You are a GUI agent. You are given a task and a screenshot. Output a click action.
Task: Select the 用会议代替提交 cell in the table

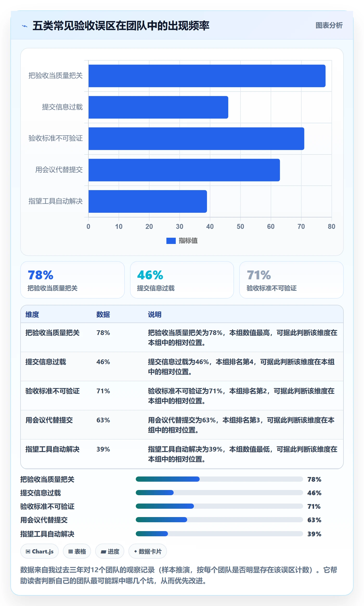49,420
